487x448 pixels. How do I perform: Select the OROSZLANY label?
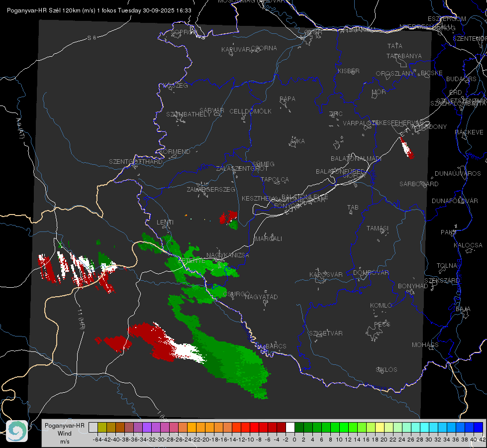[395, 73]
